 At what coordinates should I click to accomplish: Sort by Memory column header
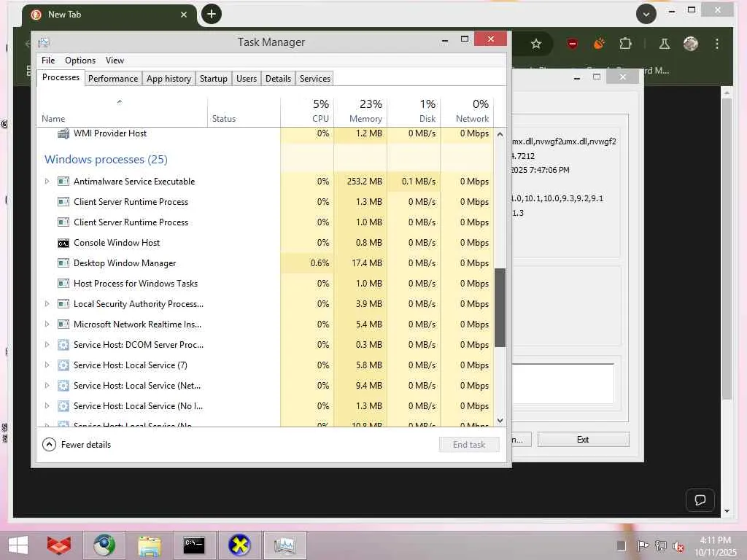coord(360,112)
